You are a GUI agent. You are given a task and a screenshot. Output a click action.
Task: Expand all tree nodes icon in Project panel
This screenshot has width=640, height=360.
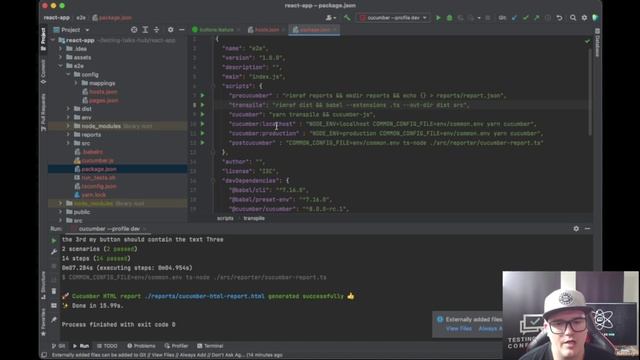[x=145, y=30]
